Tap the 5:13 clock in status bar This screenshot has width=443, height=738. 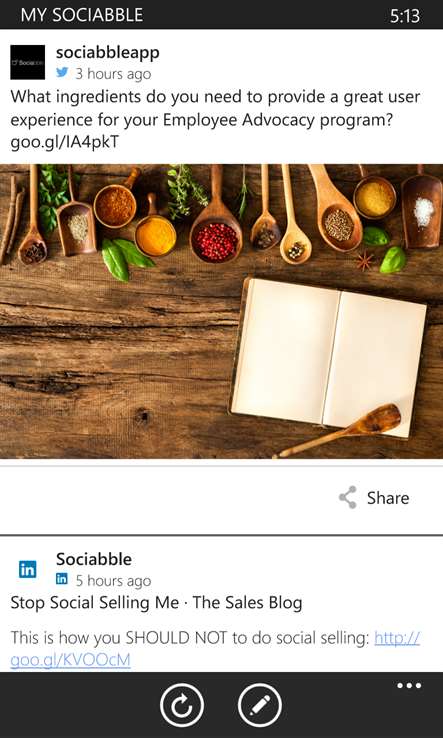pyautogui.click(x=405, y=16)
